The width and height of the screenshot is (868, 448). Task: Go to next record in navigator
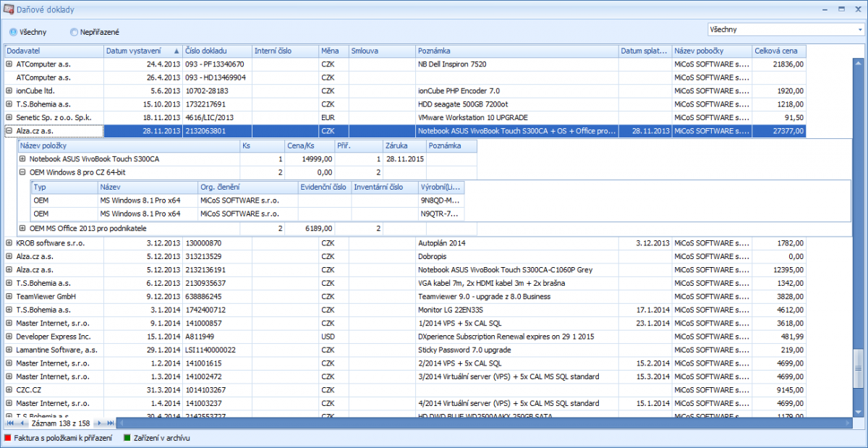(x=101, y=423)
